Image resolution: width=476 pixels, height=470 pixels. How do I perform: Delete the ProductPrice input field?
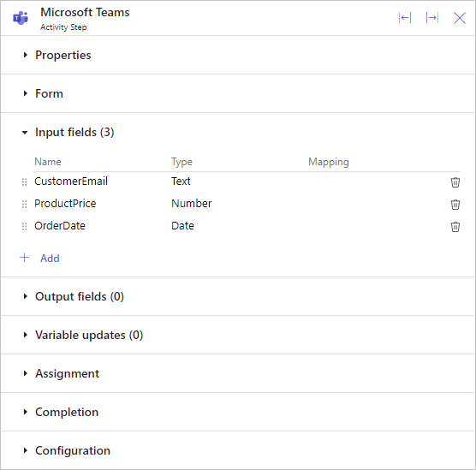click(455, 205)
